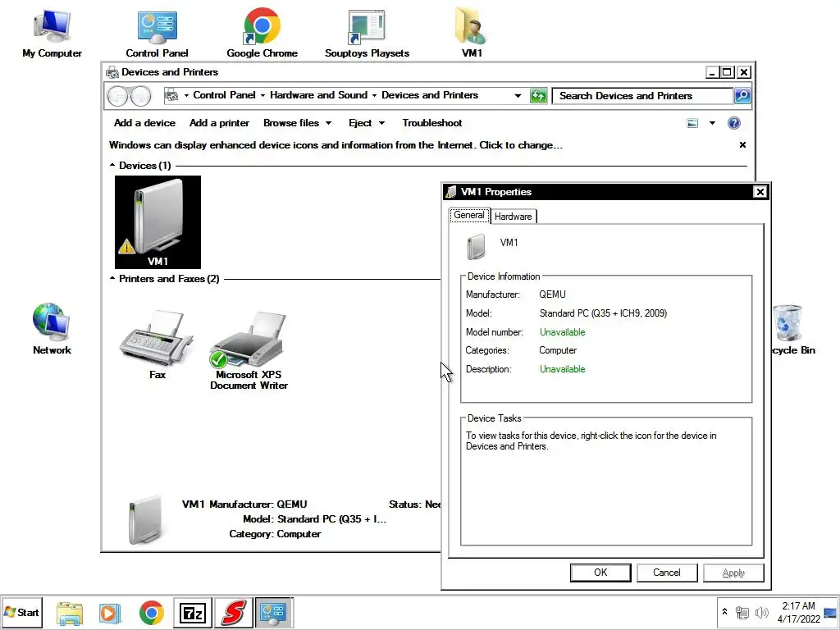Open Recycle Bin on desktop
The height and width of the screenshot is (630, 840).
(792, 330)
